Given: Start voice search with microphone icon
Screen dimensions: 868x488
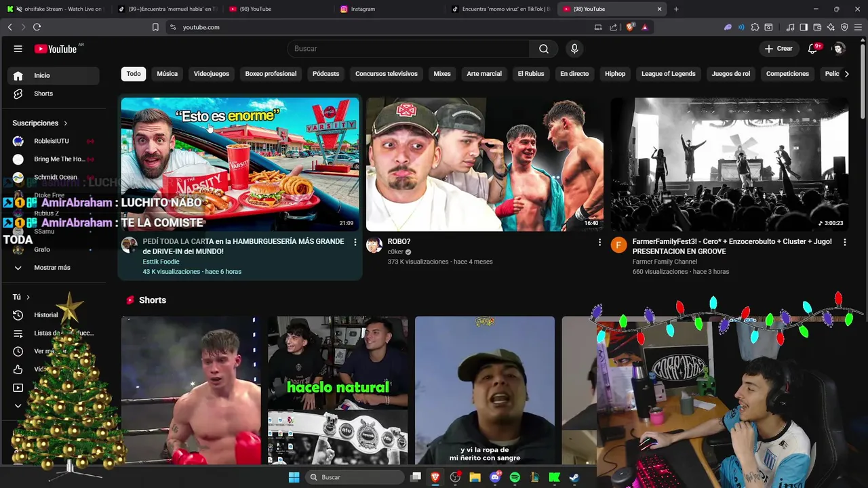Looking at the screenshot, I should 574,49.
